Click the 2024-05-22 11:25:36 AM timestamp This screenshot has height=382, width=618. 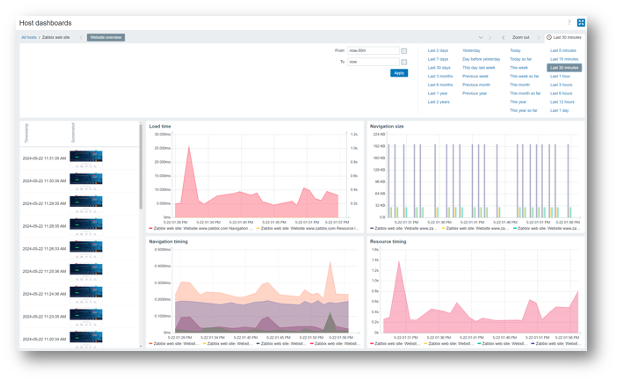coord(44,272)
